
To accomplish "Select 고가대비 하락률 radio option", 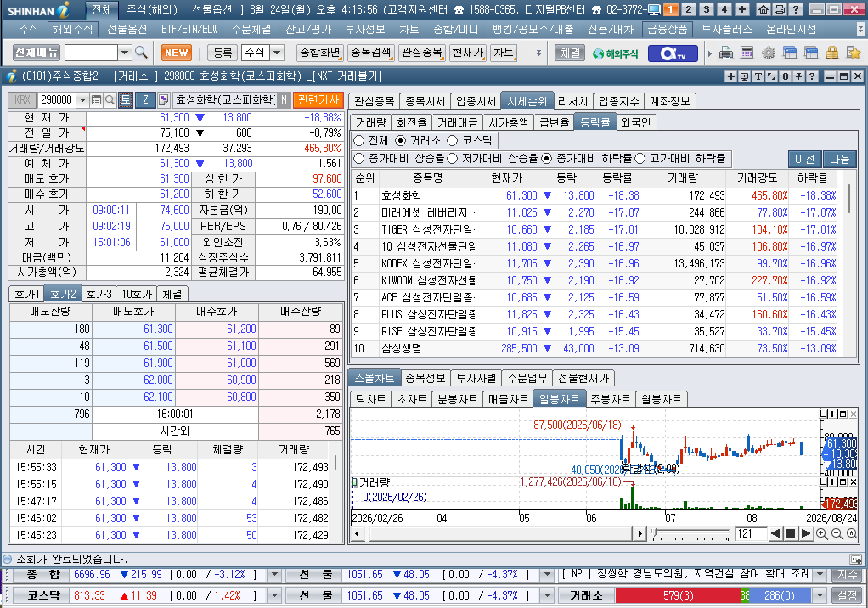I will (640, 159).
